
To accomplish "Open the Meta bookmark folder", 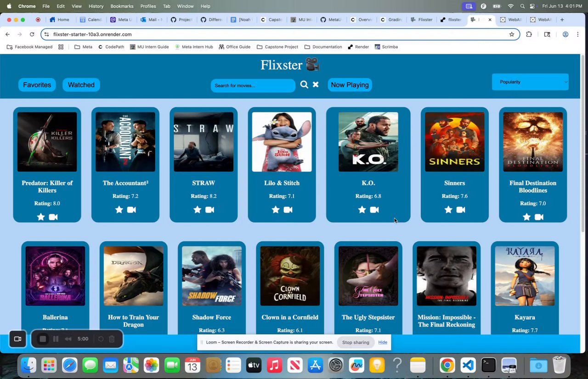I will tap(83, 47).
